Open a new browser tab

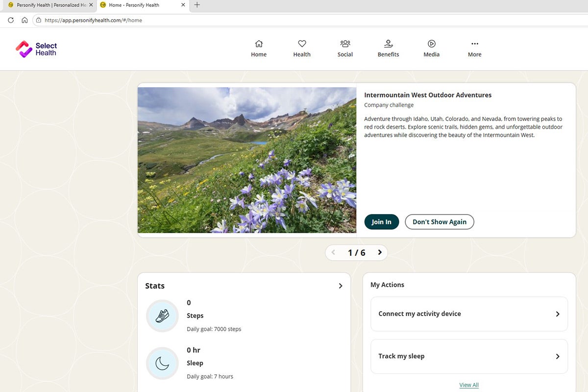click(196, 5)
